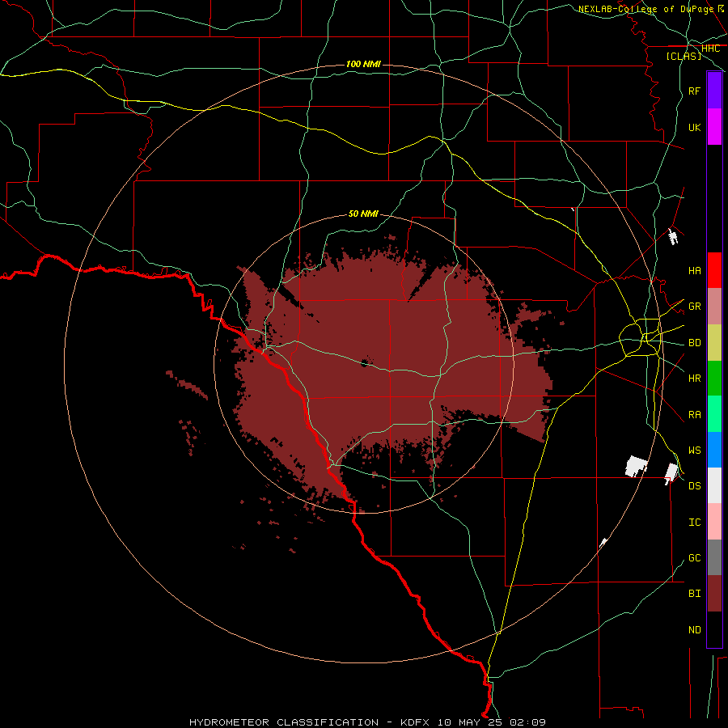This screenshot has width=728, height=728.
Task: Click the RA legend label
Action: 694,415
